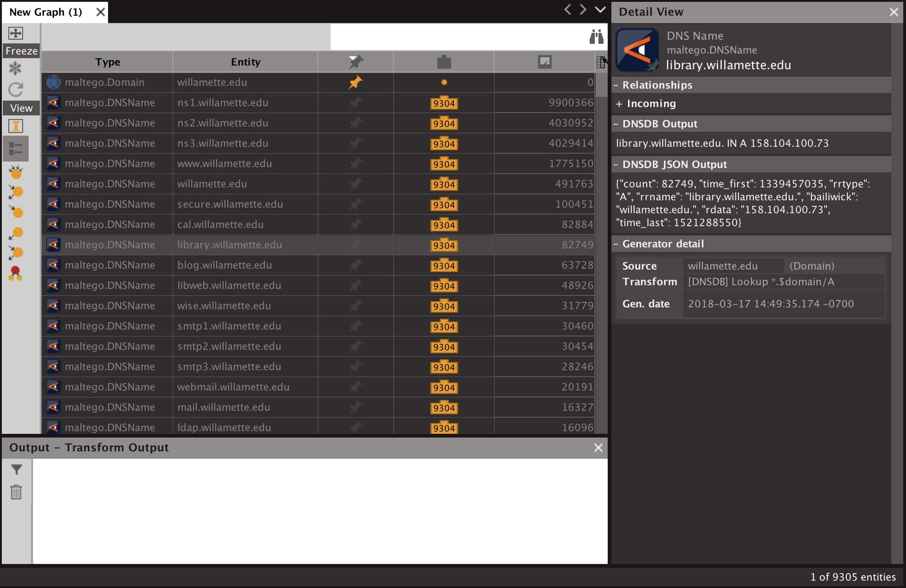Collapse the DNSDB Output section

click(616, 124)
